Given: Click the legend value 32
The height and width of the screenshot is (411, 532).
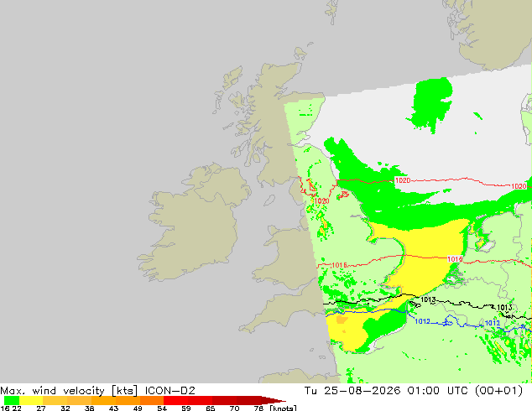Looking at the screenshot, I should coord(65,408).
